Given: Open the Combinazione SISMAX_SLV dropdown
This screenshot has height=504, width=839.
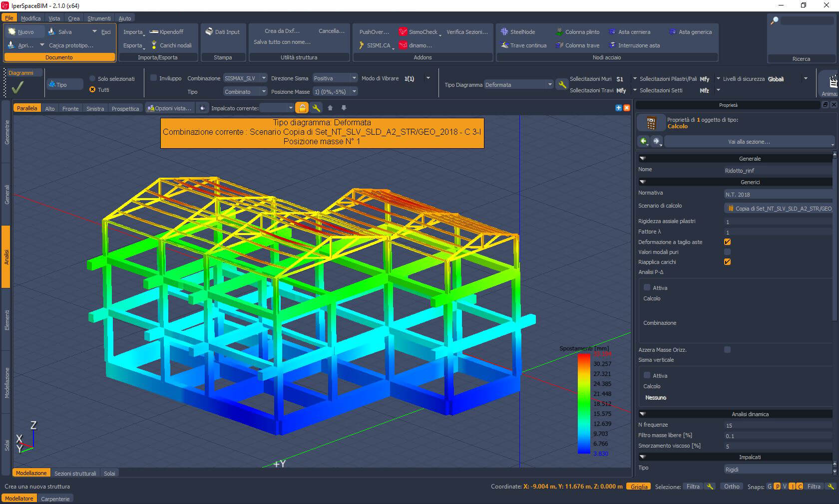Looking at the screenshot, I should [245, 78].
